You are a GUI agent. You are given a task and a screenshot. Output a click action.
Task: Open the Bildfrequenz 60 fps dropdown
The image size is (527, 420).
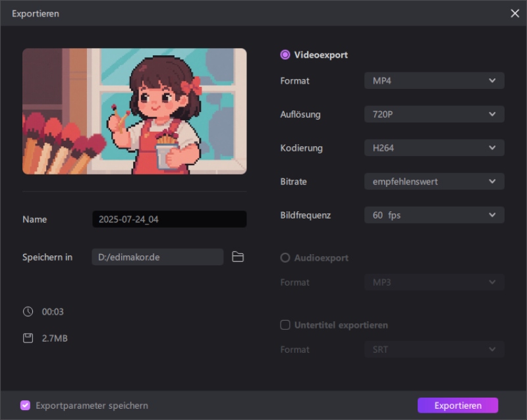point(434,215)
